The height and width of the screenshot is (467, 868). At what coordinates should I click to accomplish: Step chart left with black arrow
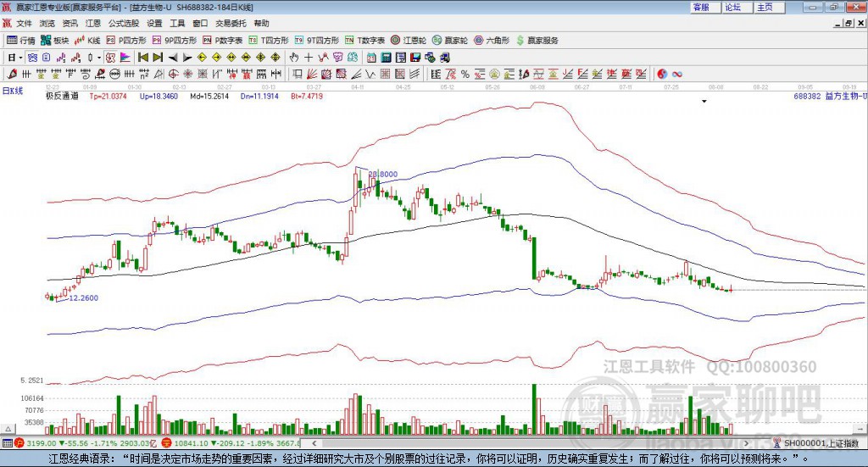(x=173, y=58)
